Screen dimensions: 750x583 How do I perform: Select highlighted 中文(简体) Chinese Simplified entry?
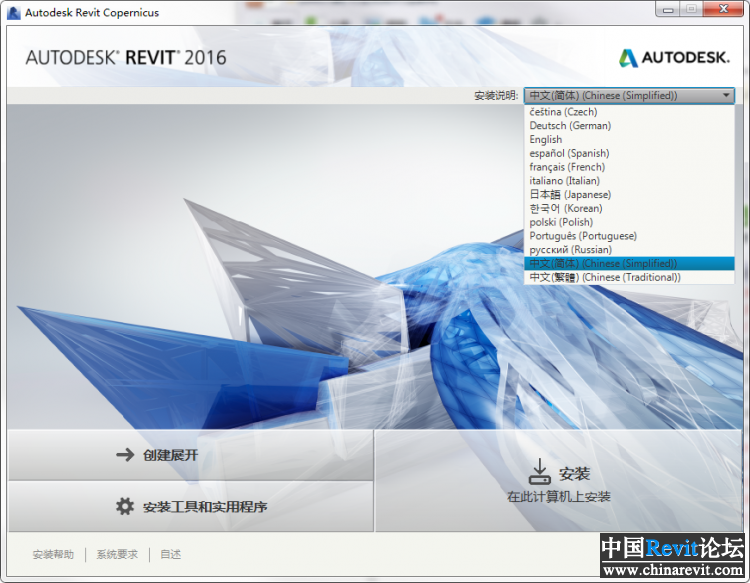tap(629, 264)
